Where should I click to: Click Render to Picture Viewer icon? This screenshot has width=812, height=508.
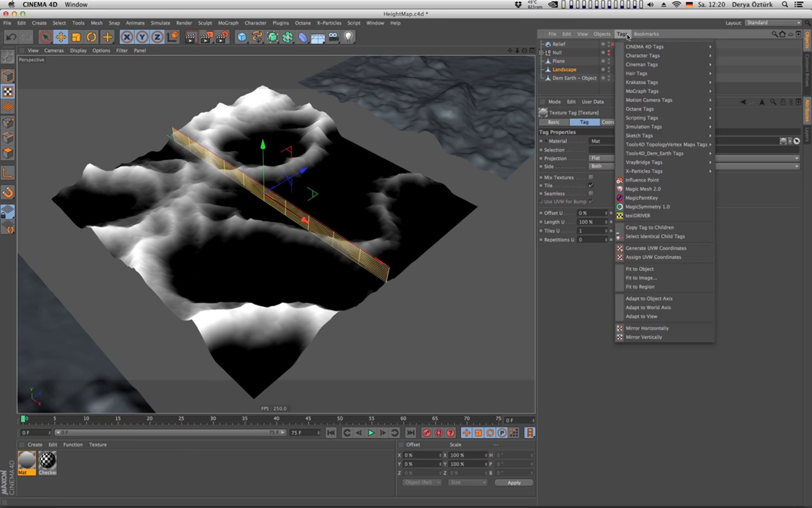(206, 37)
